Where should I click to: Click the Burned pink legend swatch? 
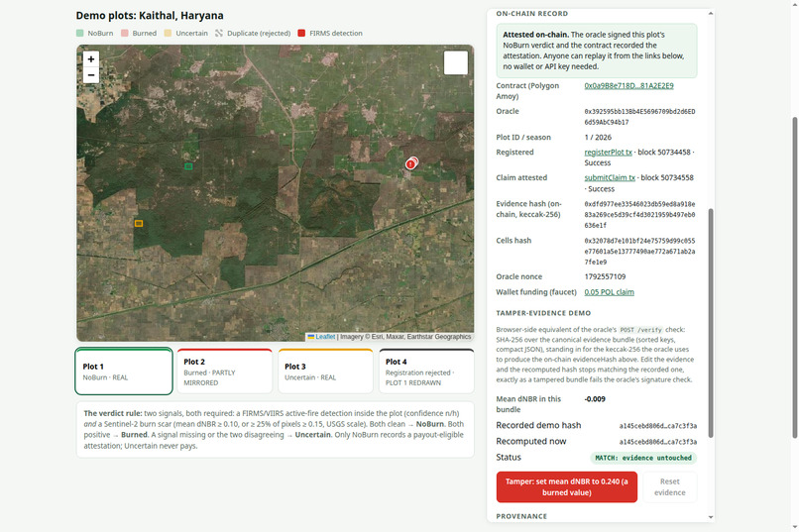(x=124, y=33)
